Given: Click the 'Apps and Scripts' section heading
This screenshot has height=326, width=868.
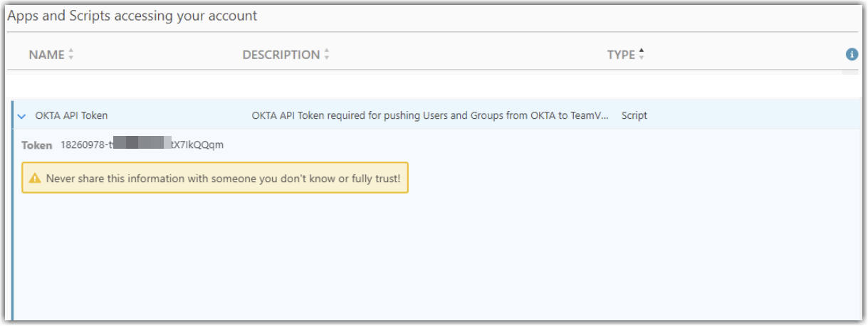Looking at the screenshot, I should [132, 16].
